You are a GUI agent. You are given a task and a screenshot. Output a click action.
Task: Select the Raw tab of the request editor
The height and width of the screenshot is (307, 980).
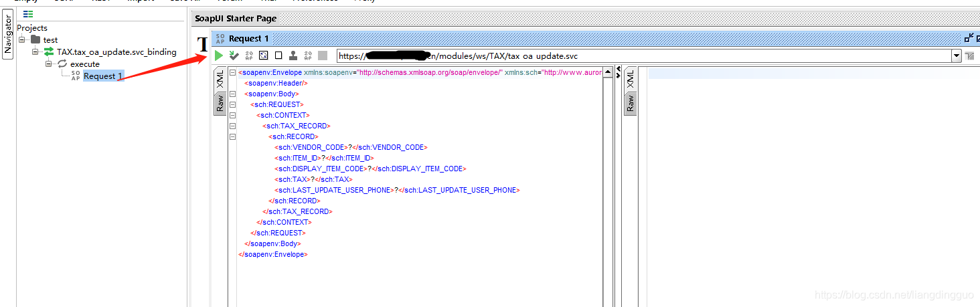coord(220,104)
